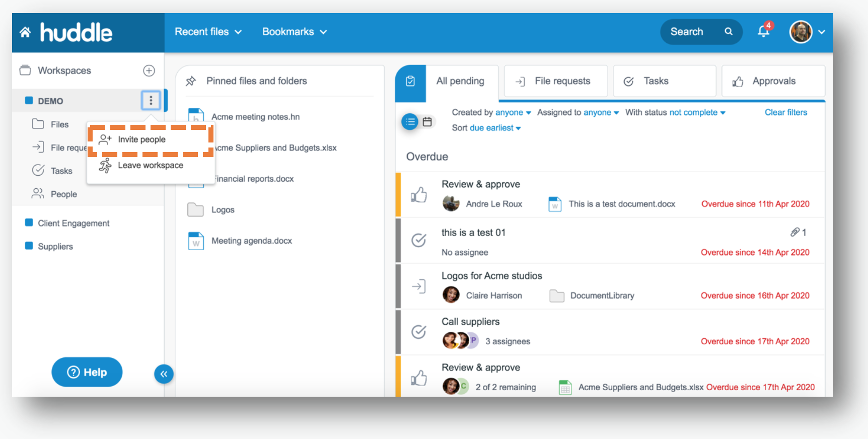Open the Recent files dropdown

coord(208,32)
